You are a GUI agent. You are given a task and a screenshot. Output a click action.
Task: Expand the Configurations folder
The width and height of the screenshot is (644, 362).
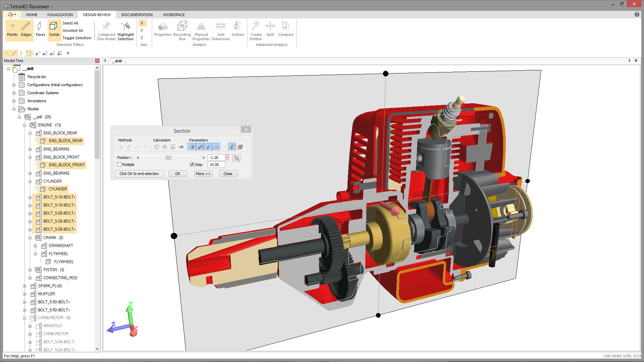[x=14, y=85]
